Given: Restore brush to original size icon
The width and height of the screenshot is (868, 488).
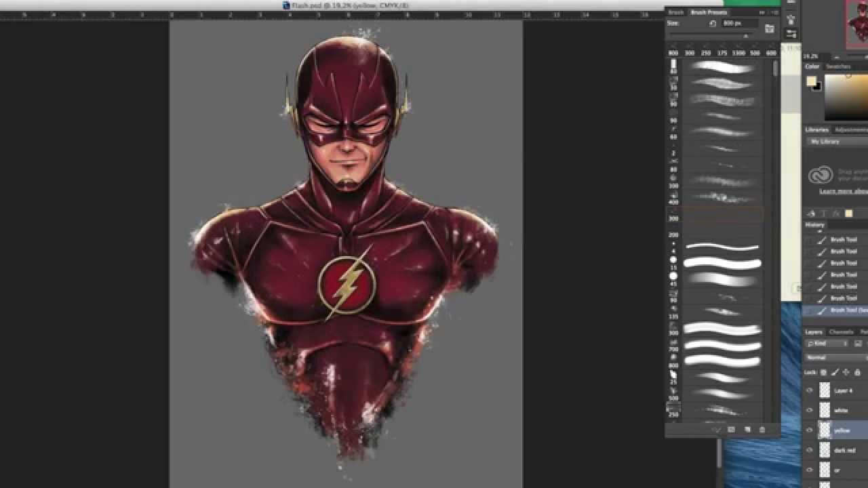Looking at the screenshot, I should click(x=713, y=23).
